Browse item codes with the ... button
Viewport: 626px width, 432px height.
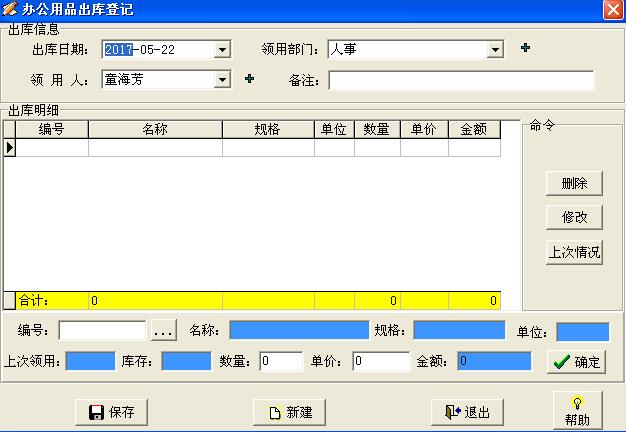pyautogui.click(x=164, y=331)
